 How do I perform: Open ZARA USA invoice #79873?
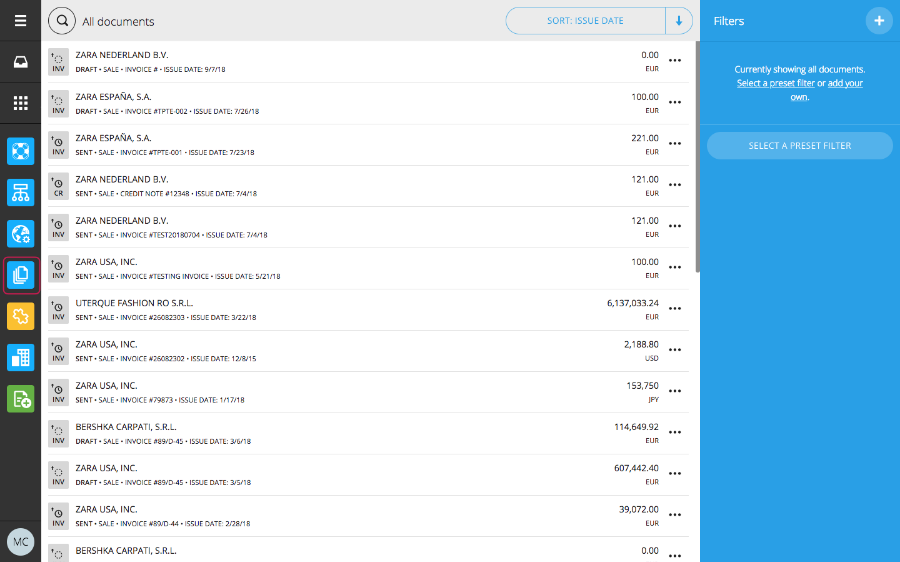coord(368,393)
